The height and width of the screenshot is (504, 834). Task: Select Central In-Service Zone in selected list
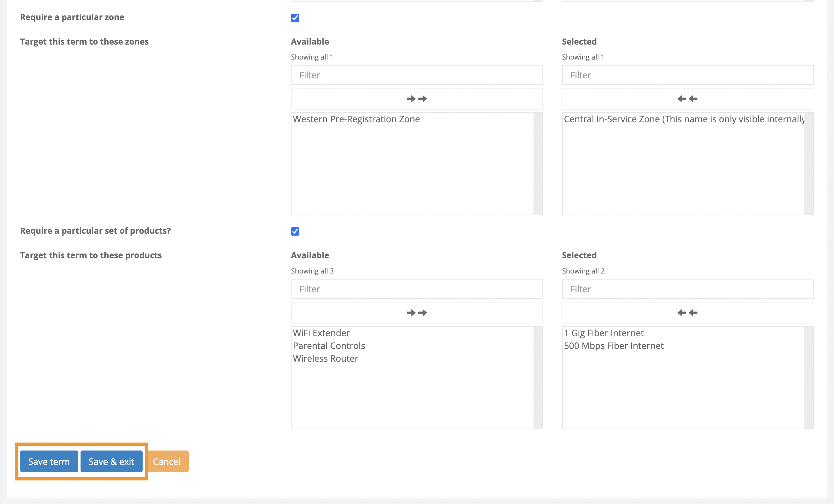tap(684, 119)
